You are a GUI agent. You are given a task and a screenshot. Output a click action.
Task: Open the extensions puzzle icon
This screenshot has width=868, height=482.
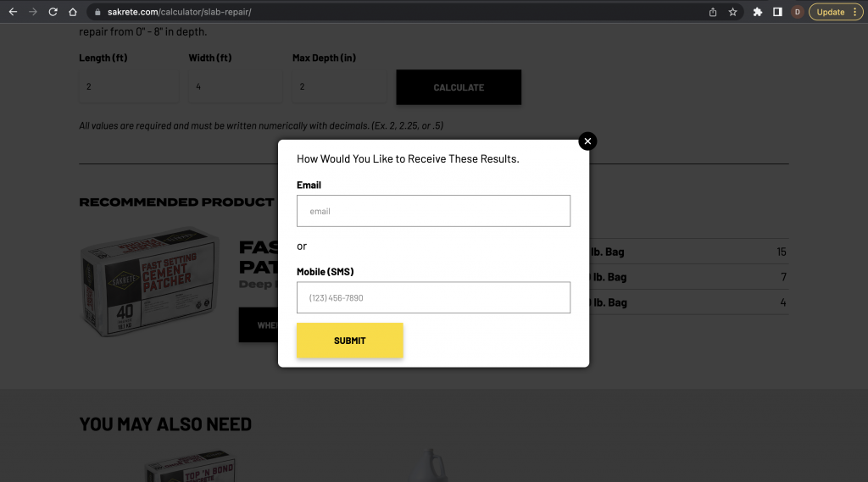(757, 12)
